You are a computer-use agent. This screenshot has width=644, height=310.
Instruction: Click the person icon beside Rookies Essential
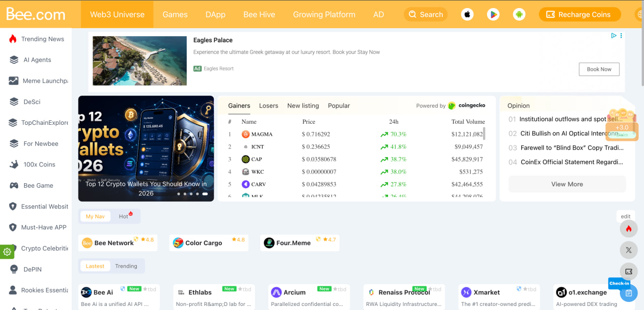pos(13,290)
